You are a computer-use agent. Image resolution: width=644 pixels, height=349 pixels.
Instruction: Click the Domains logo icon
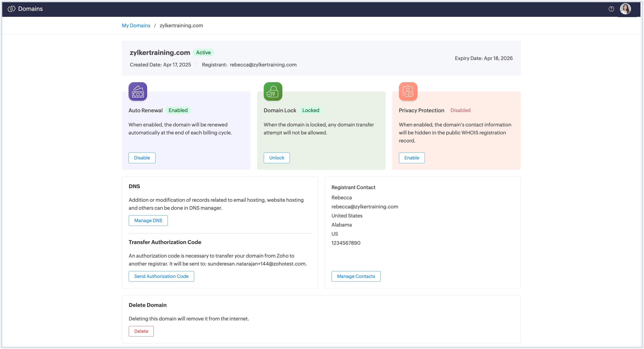(12, 9)
